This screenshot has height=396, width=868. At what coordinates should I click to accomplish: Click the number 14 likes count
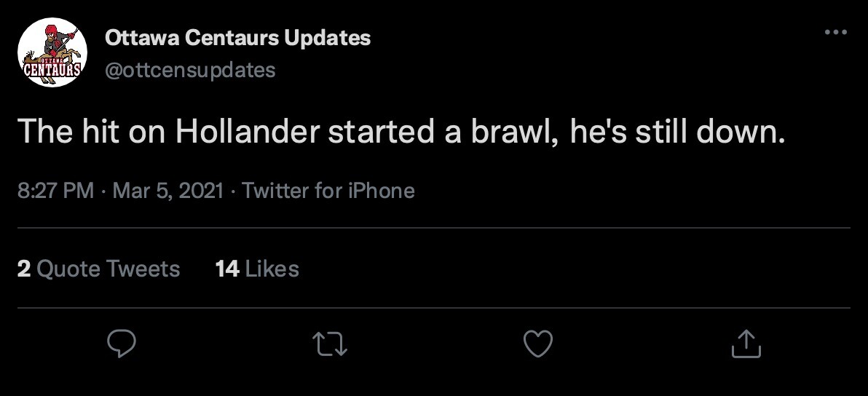pyautogui.click(x=227, y=269)
